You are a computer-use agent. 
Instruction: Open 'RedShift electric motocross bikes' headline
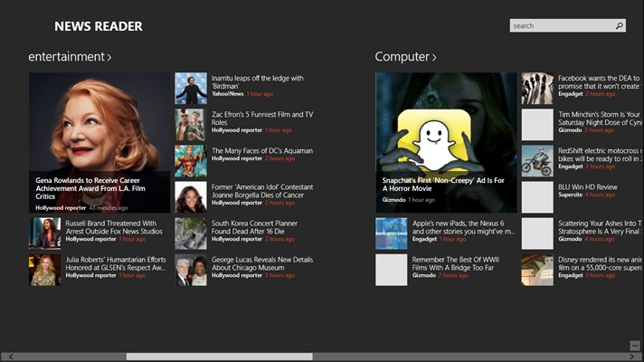(600, 155)
